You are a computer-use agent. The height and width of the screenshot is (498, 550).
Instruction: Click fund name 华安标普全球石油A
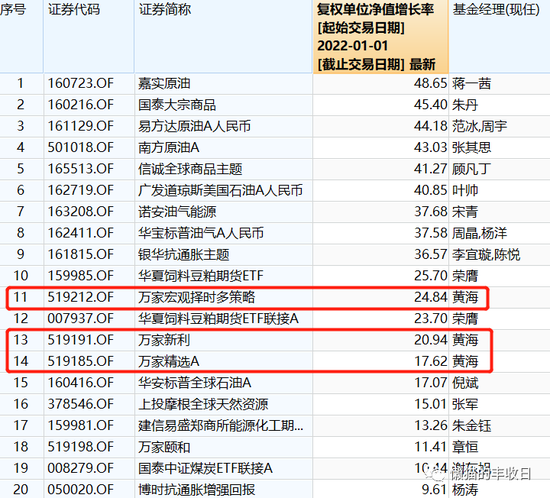[194, 383]
